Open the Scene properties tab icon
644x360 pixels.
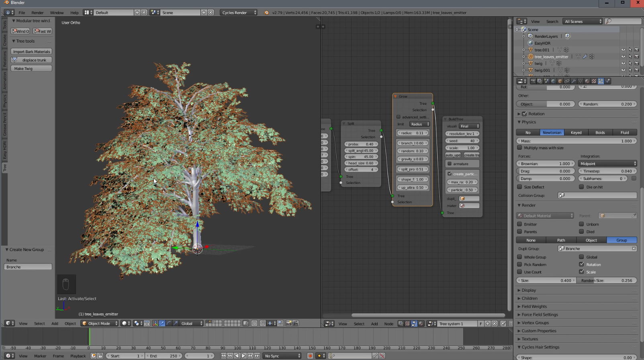click(546, 81)
